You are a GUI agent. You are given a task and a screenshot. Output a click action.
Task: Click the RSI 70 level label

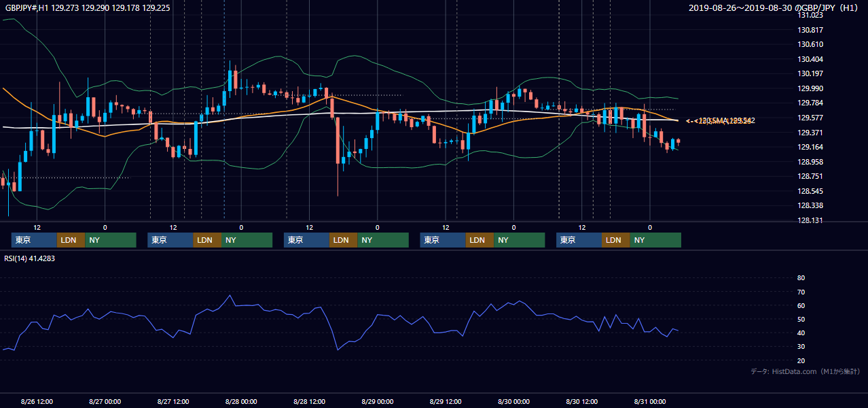801,292
